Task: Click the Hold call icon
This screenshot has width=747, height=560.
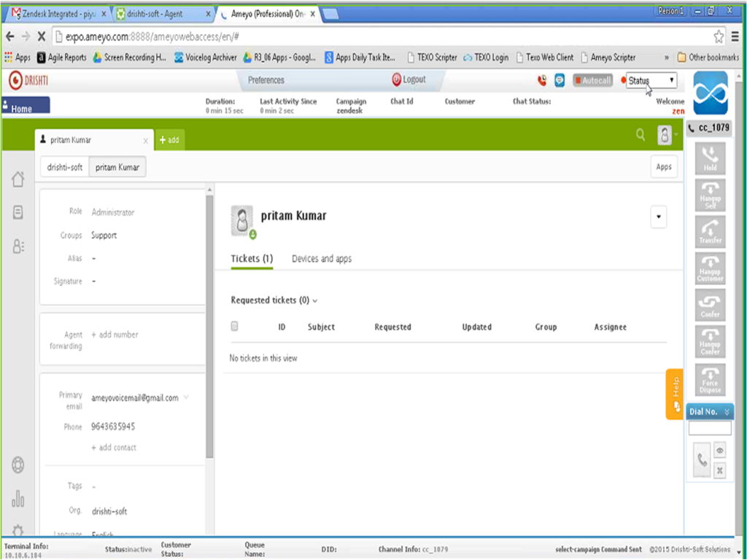Action: pos(710,157)
